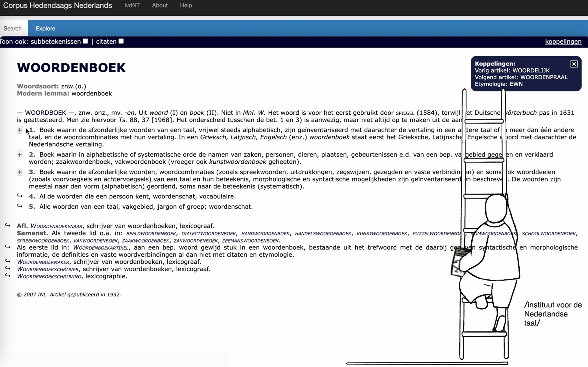Tick the citaten checkbox

121,41
